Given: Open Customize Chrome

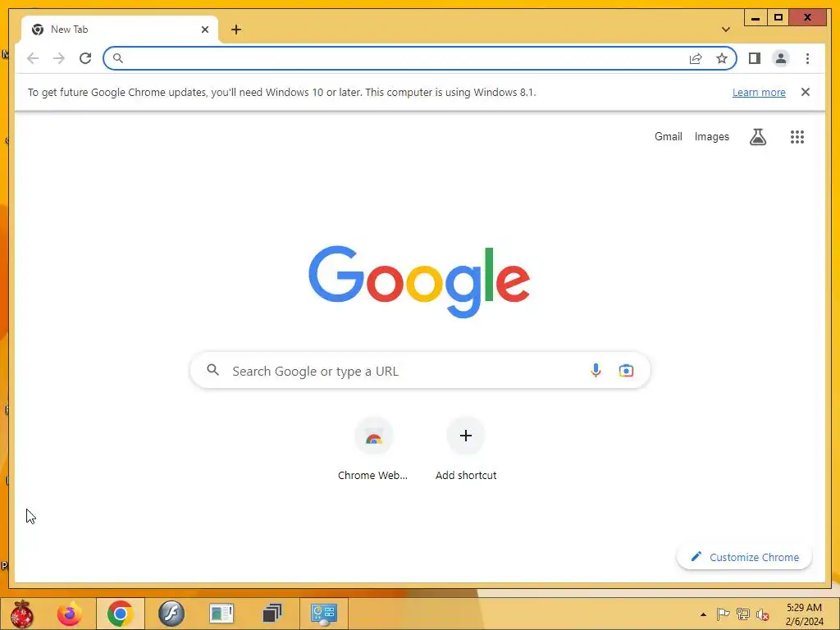Looking at the screenshot, I should pyautogui.click(x=744, y=557).
